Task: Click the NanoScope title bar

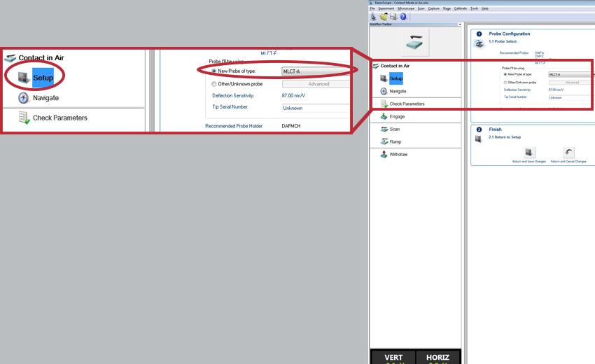Action: tap(481, 3)
